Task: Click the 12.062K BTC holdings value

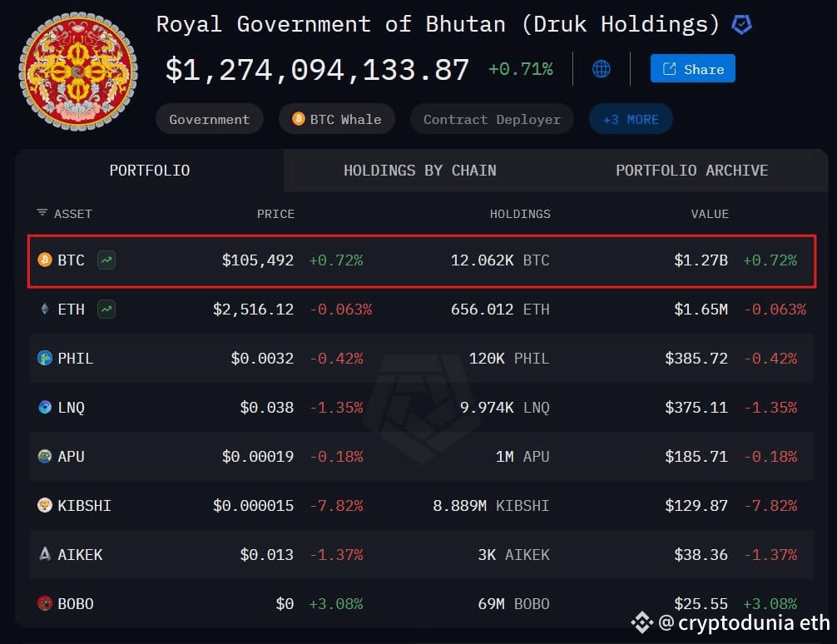Action: (500, 260)
